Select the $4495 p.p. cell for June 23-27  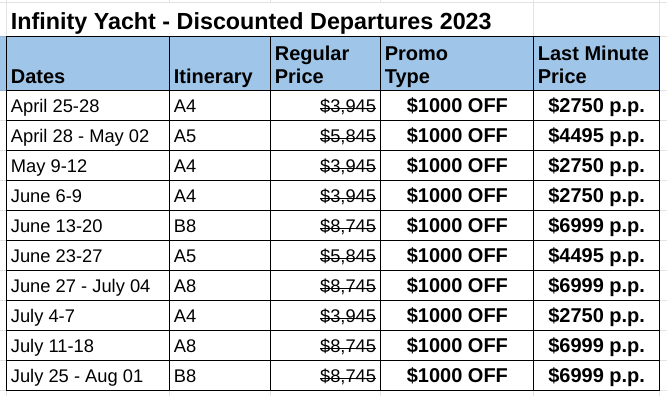[596, 256]
